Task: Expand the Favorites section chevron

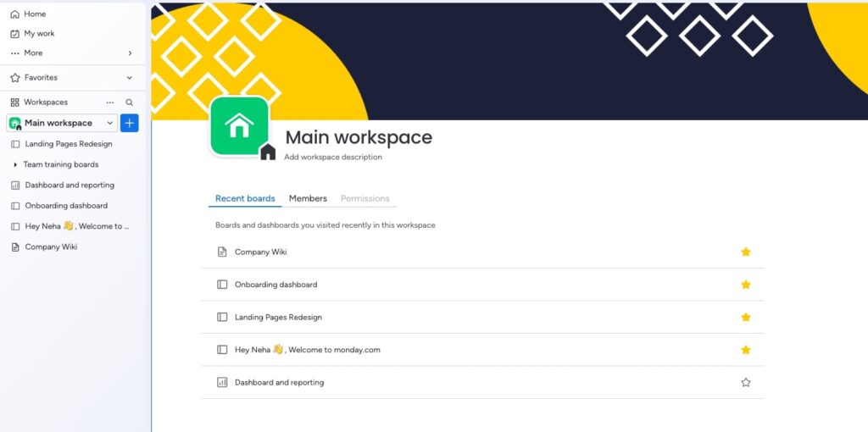Action: (x=130, y=78)
